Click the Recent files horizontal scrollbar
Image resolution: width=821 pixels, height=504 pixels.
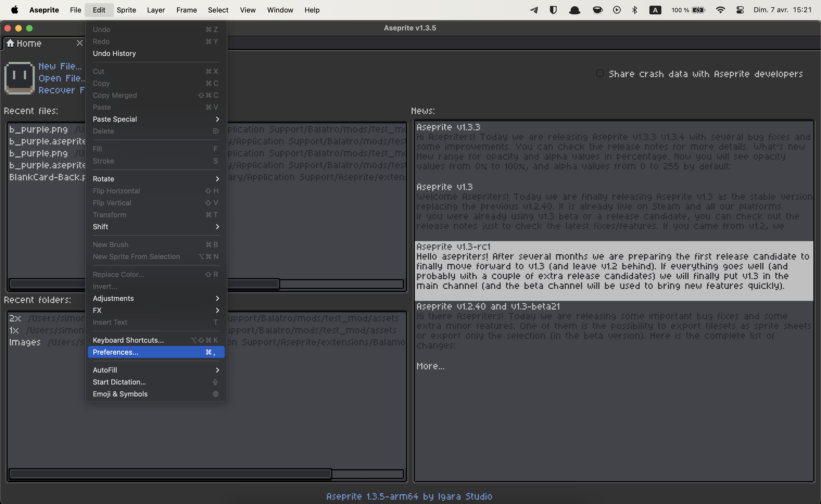[x=207, y=284]
